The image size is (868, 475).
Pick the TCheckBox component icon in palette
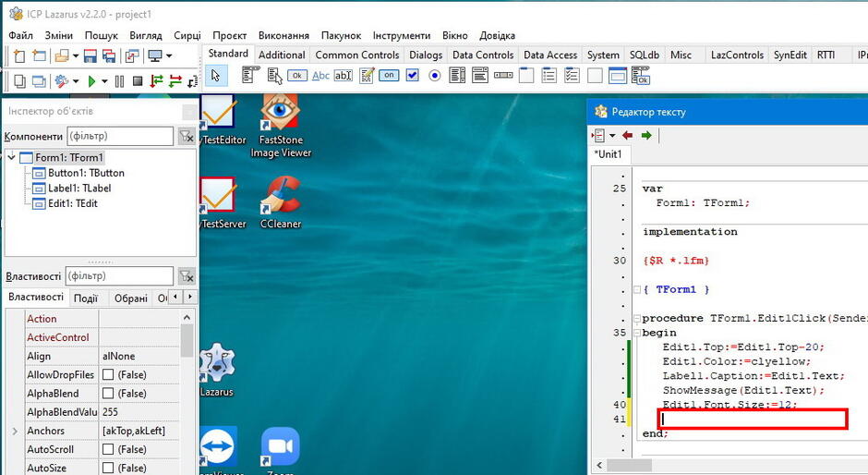pos(413,75)
